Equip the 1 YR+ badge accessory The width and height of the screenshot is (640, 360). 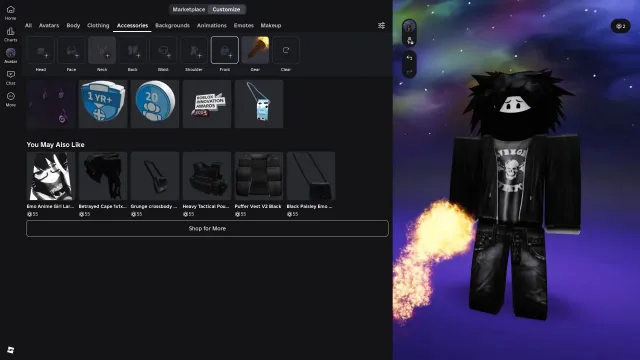(103, 104)
